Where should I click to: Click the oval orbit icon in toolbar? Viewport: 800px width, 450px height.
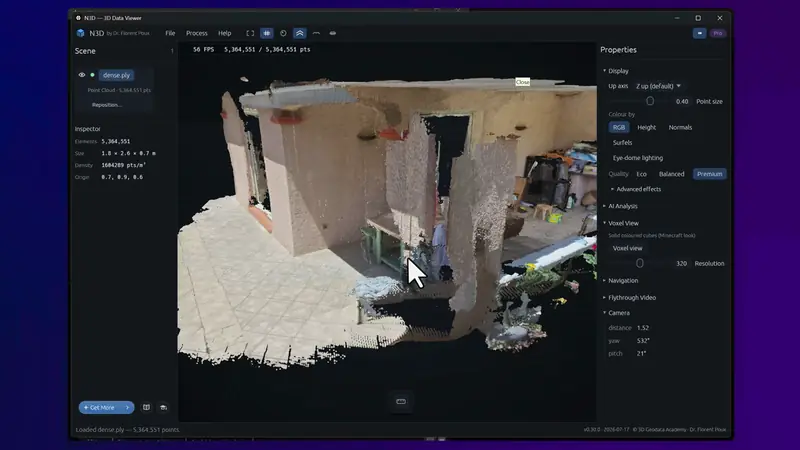point(333,33)
